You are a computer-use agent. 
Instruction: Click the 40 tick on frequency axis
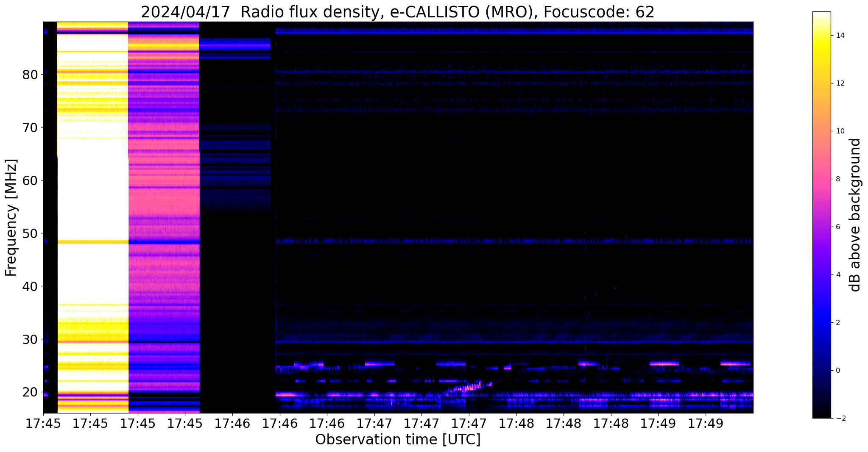tap(31, 286)
